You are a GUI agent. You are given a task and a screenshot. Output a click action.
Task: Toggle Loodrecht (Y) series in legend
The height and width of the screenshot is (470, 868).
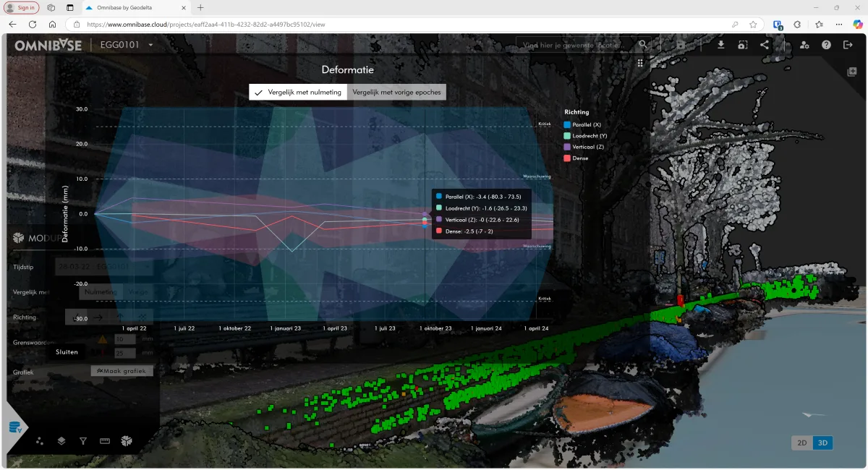click(x=585, y=135)
